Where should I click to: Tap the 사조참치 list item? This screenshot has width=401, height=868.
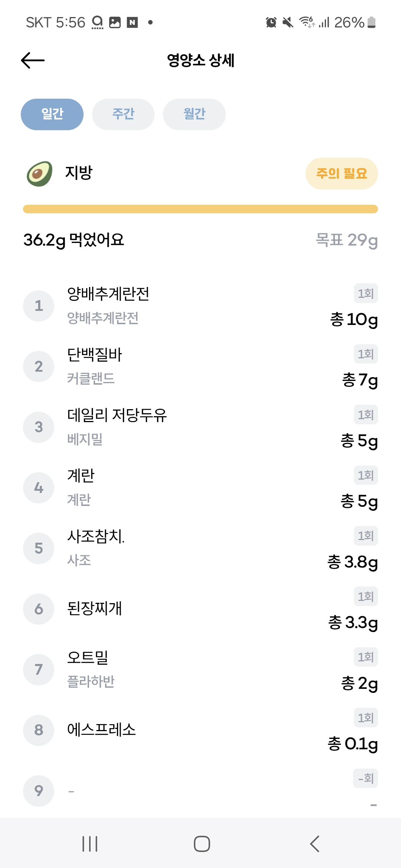pos(200,548)
